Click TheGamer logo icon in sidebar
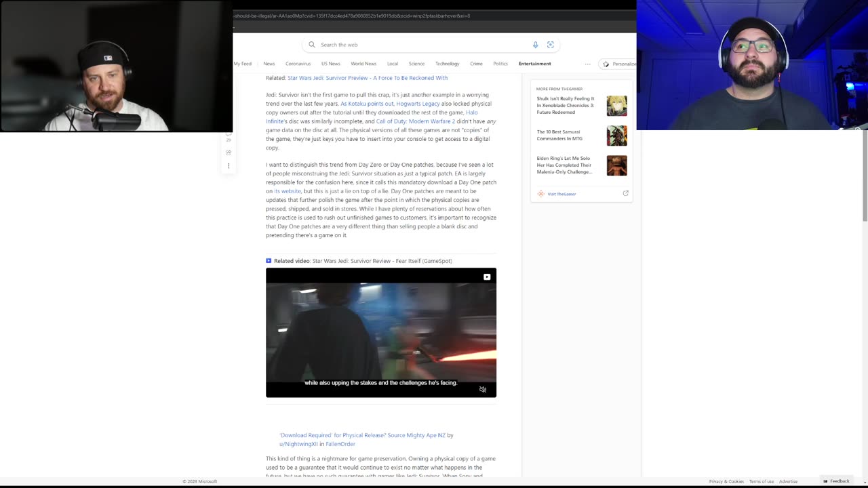The width and height of the screenshot is (868, 488). [x=540, y=194]
